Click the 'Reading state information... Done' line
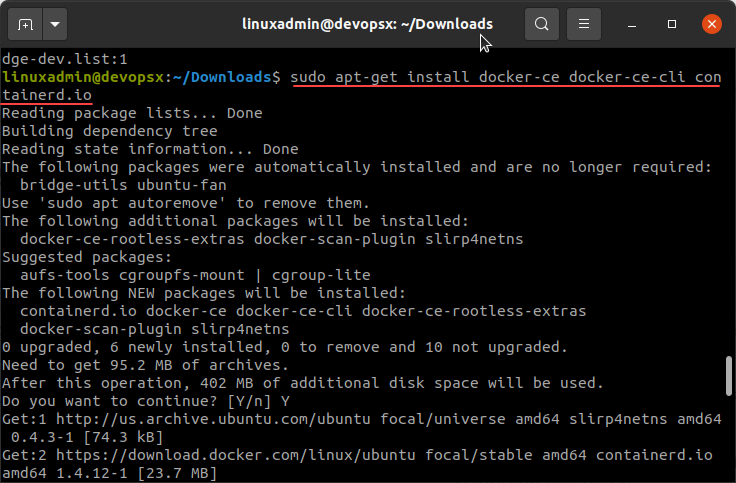This screenshot has width=736, height=483. (x=150, y=149)
